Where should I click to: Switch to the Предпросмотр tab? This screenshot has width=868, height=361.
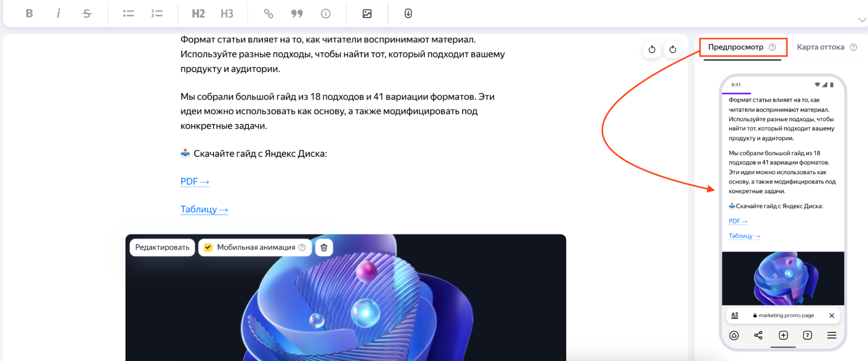[736, 47]
